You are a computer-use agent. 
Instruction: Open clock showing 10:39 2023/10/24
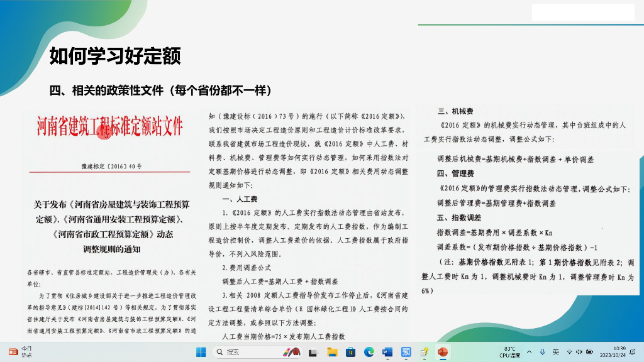[613, 352]
